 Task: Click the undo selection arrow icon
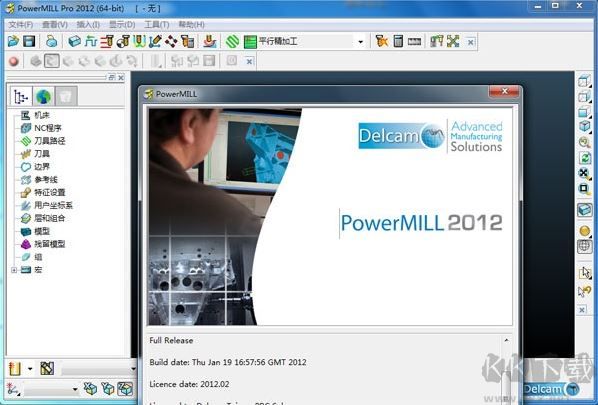584,291
